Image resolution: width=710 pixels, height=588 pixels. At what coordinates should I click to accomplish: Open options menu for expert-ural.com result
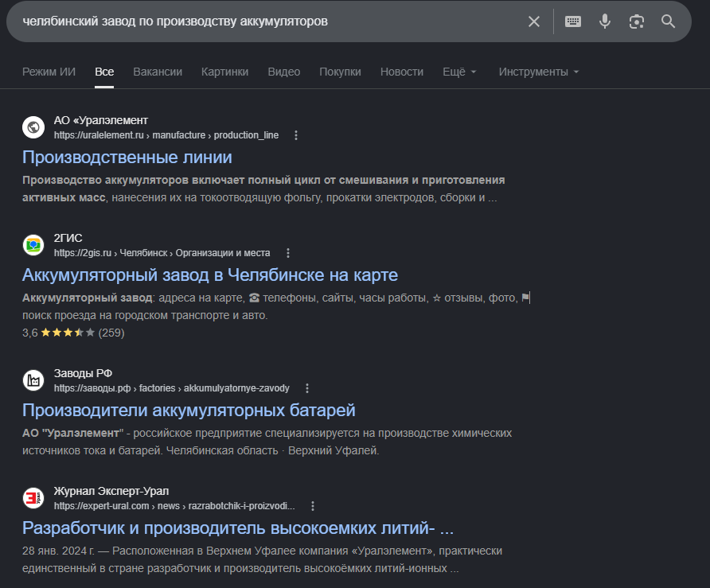[x=313, y=505]
